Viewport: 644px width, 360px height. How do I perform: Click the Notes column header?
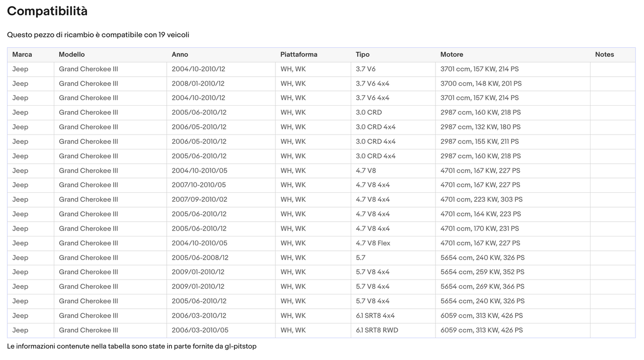pyautogui.click(x=604, y=54)
